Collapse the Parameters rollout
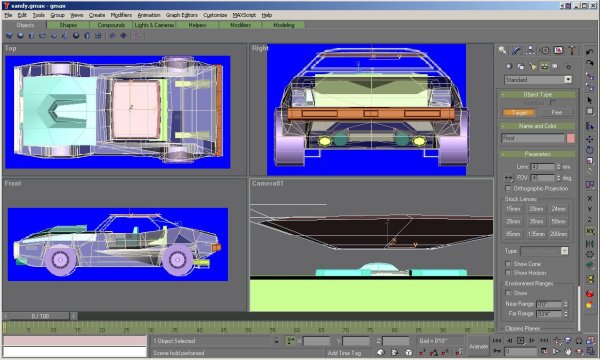 click(538, 154)
